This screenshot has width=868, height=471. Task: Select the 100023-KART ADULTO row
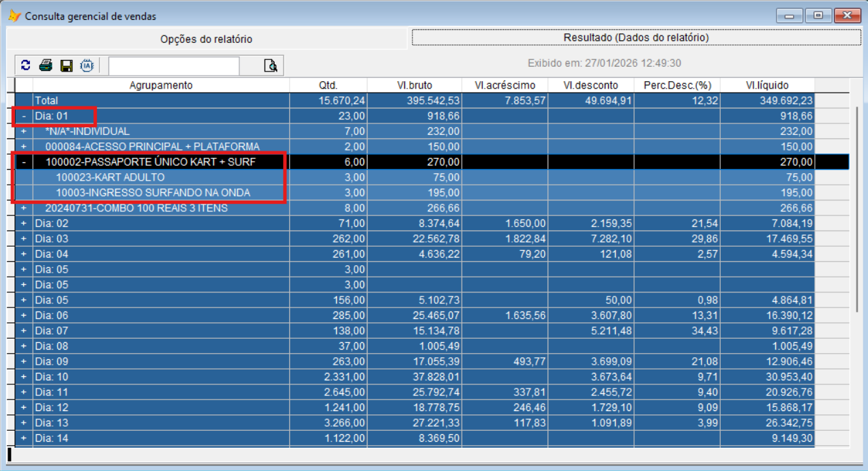point(110,177)
